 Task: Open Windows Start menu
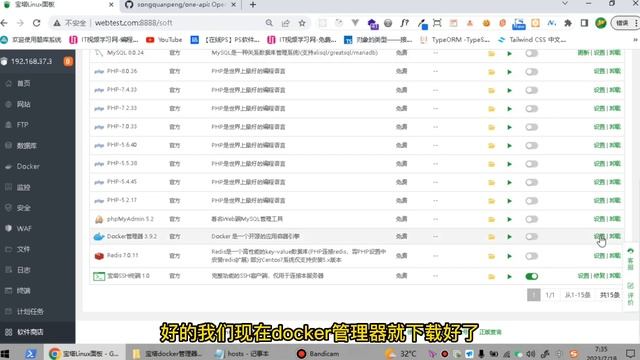tap(5, 353)
